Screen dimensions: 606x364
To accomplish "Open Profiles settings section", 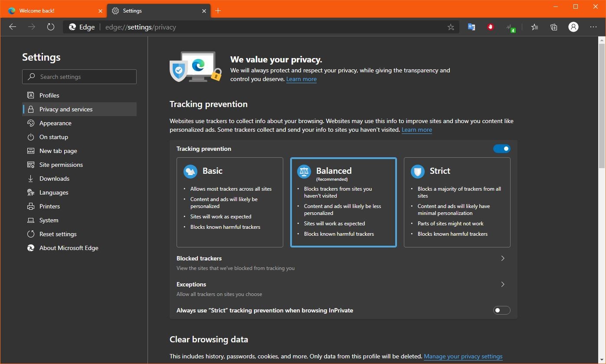I will coord(79,95).
